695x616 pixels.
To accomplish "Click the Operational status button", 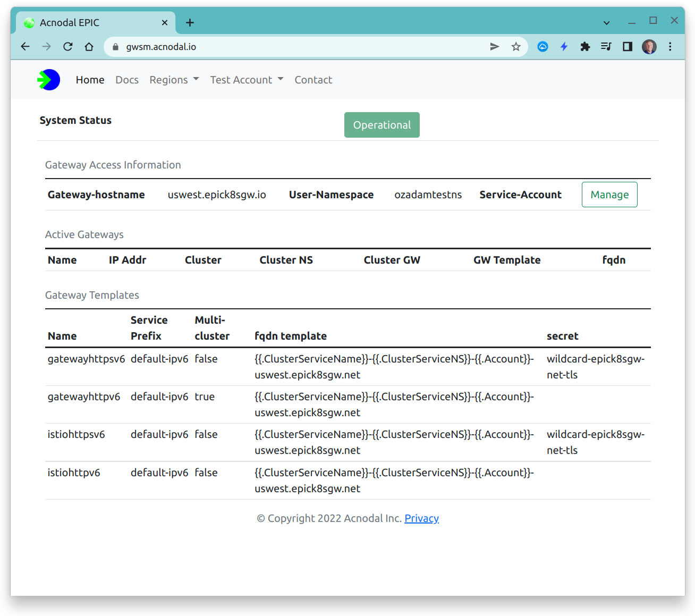I will pos(382,125).
